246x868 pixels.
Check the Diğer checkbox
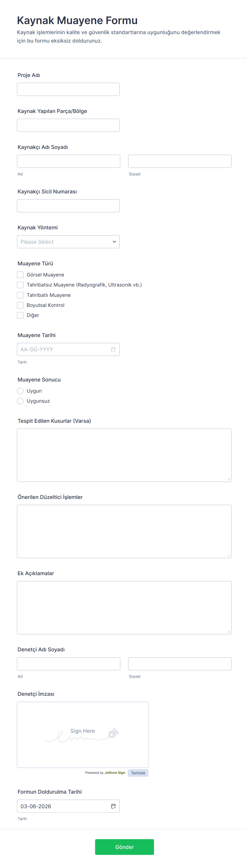[20, 315]
